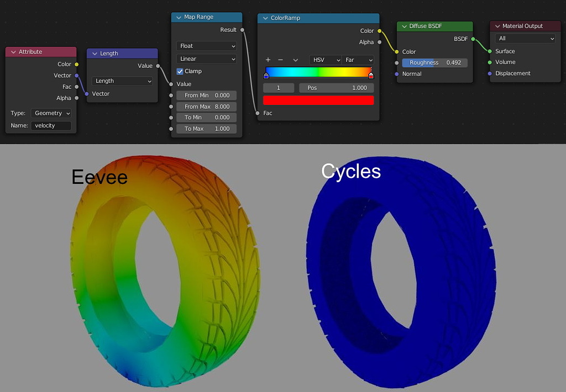Select the blue color stop handle
This screenshot has width=566, height=392.
point(266,76)
